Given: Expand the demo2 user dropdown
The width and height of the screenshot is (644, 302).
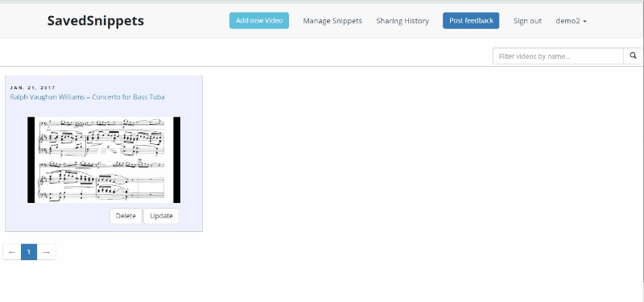Looking at the screenshot, I should click(571, 21).
